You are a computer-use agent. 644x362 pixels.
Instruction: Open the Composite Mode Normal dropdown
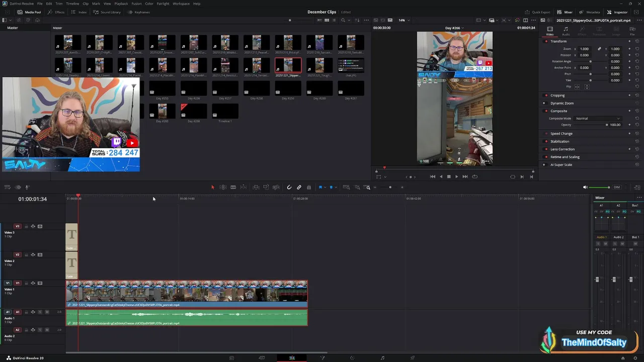tap(598, 118)
